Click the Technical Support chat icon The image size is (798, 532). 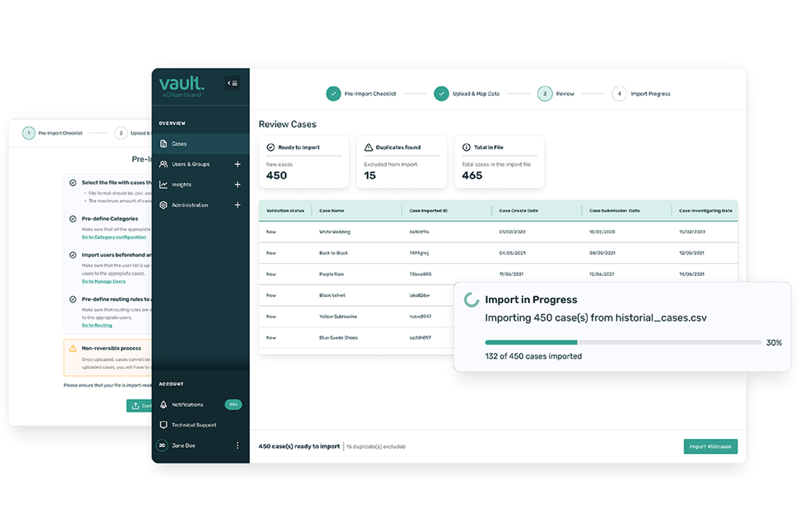point(164,425)
